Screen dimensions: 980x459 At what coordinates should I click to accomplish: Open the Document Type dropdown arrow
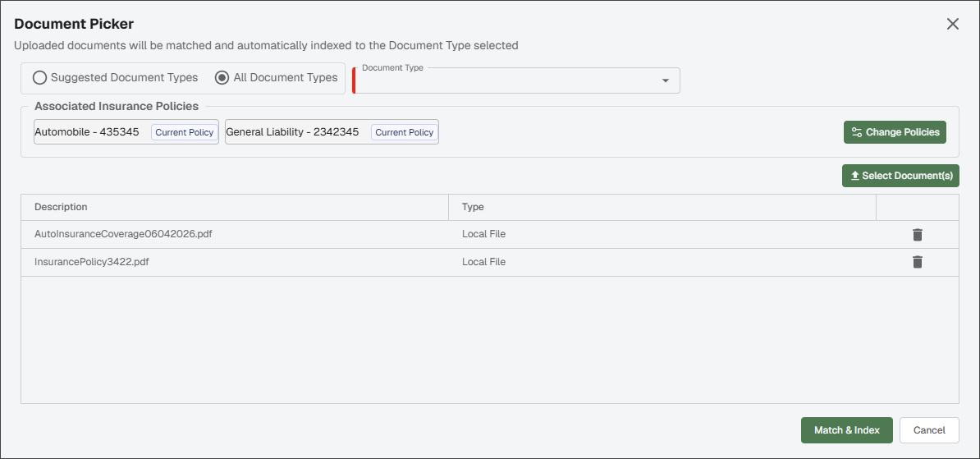point(665,80)
